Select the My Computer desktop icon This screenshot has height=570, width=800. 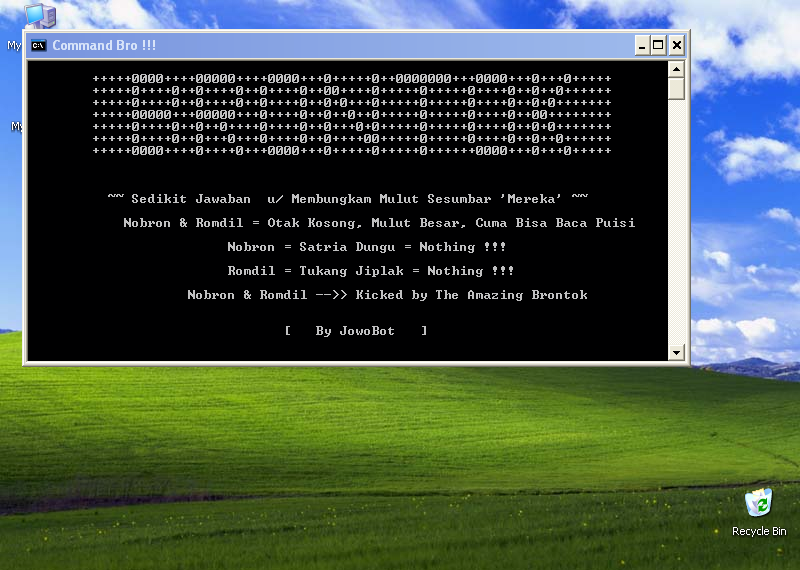coord(40,15)
